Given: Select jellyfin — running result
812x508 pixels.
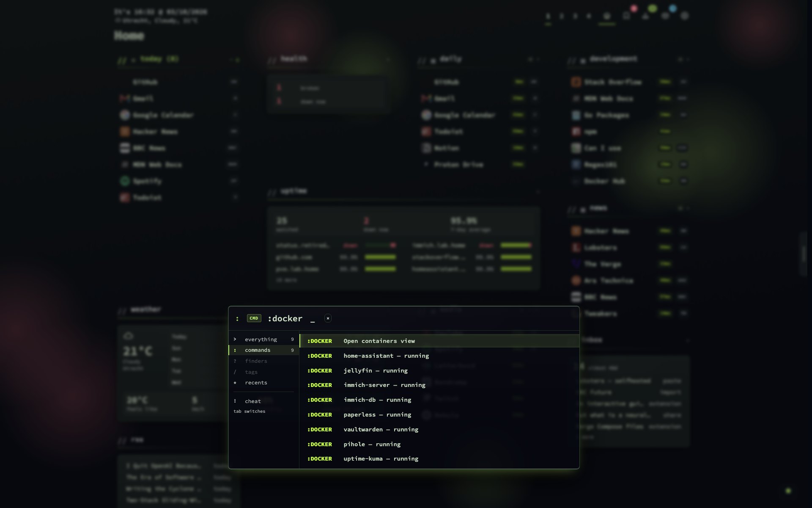Looking at the screenshot, I should pyautogui.click(x=439, y=370).
